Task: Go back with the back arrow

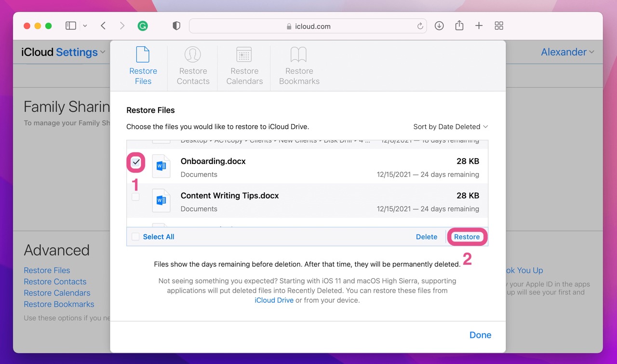Action: [x=103, y=26]
